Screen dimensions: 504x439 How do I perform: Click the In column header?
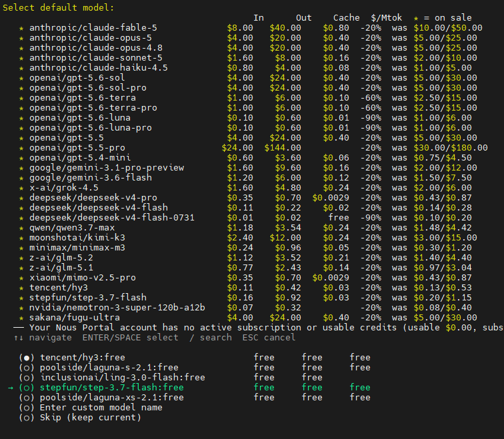pos(259,18)
